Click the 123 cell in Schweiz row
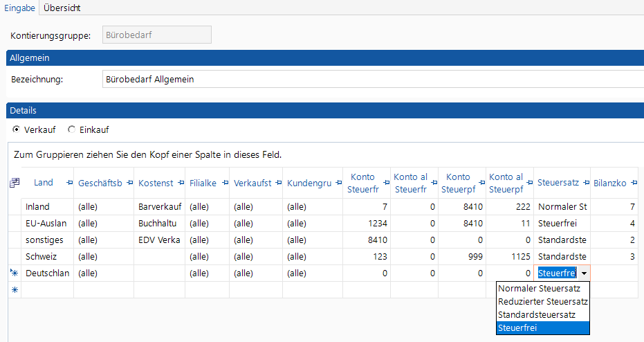Viewport: 644px width, 342px height. tap(367, 256)
